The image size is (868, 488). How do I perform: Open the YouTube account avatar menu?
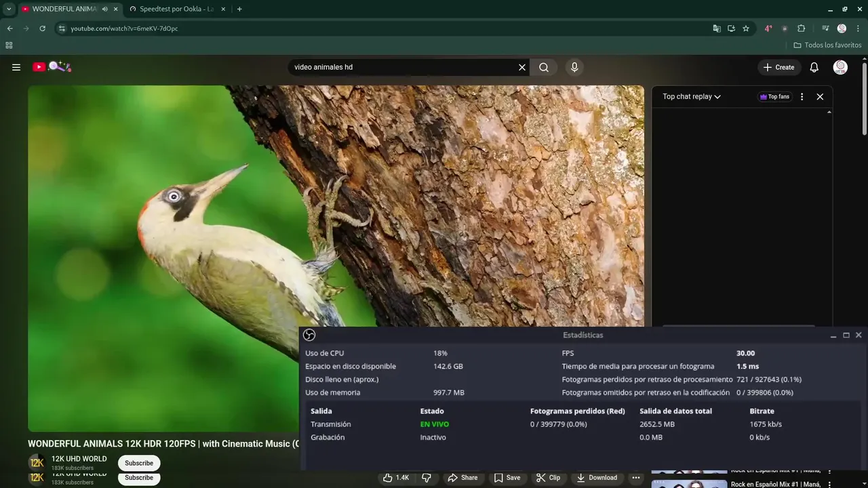click(x=840, y=67)
